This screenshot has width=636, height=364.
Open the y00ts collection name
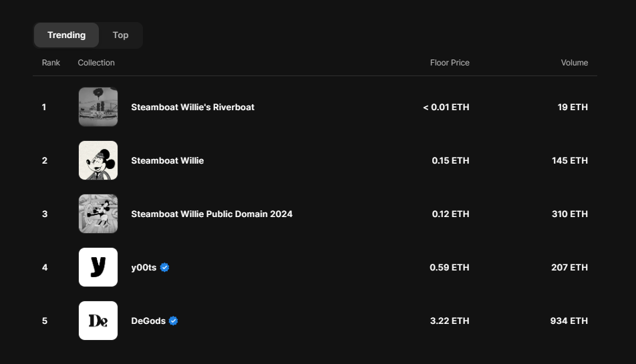pos(144,267)
